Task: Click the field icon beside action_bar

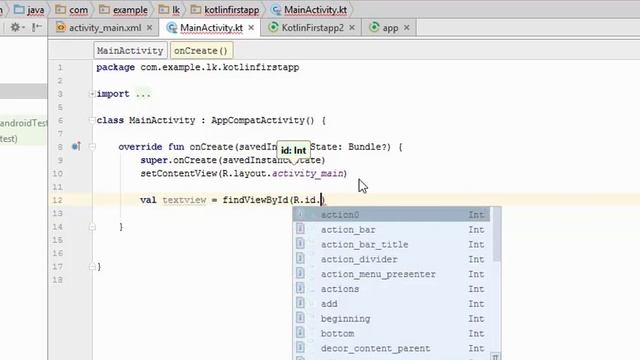Action: point(300,229)
